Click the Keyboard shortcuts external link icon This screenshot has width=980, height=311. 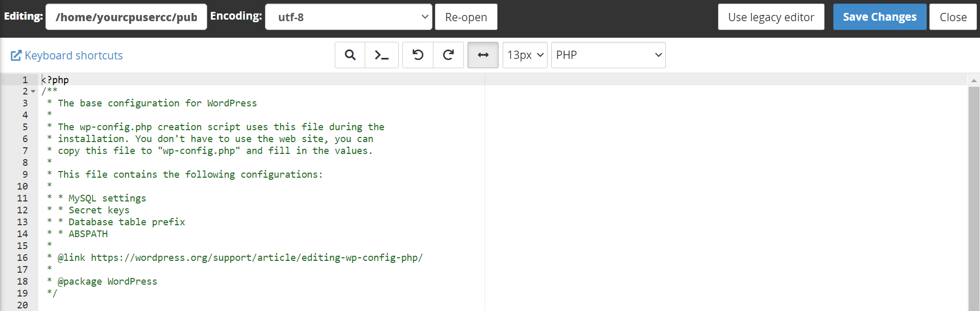tap(16, 55)
